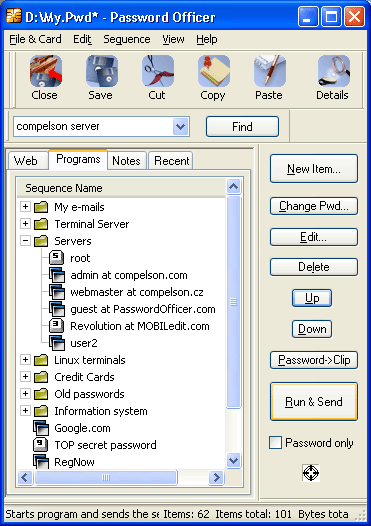Click window icon beside admin at compelson.com

point(56,275)
